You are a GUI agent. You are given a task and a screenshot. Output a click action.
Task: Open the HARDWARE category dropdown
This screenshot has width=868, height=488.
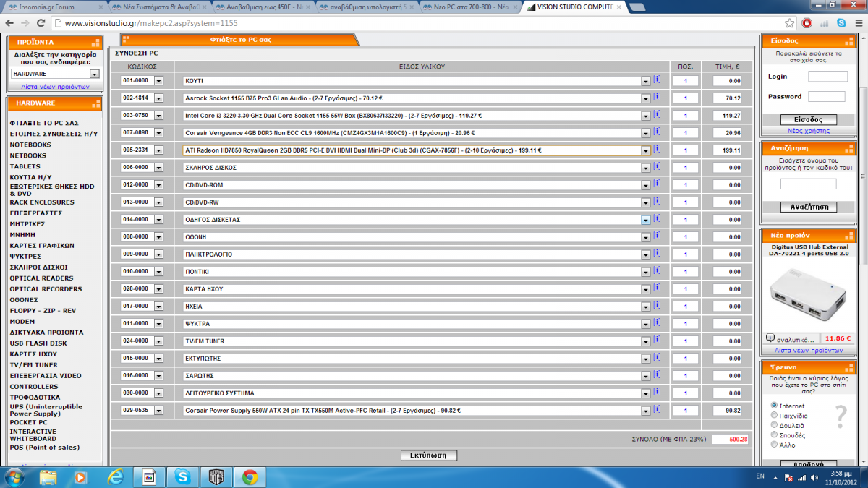(x=94, y=74)
